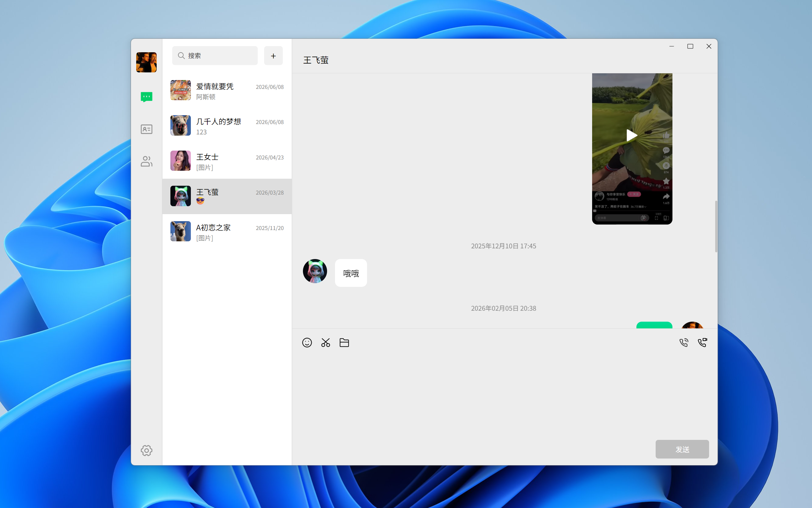Viewport: 812px width, 508px height.
Task: Click the chat history scrollbar
Action: click(716, 226)
